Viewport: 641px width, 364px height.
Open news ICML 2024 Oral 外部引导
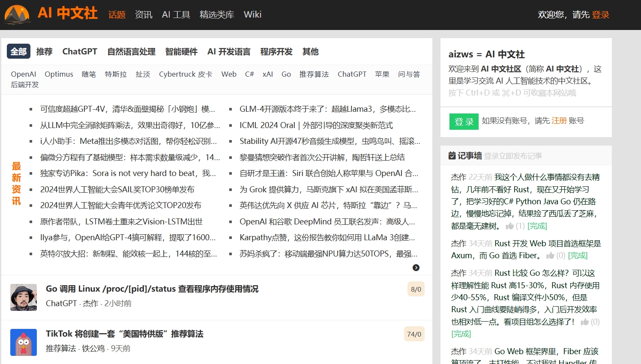(316, 125)
